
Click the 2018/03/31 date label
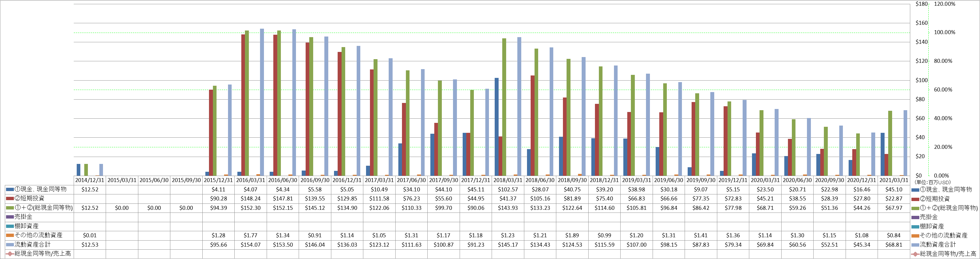pyautogui.click(x=508, y=180)
